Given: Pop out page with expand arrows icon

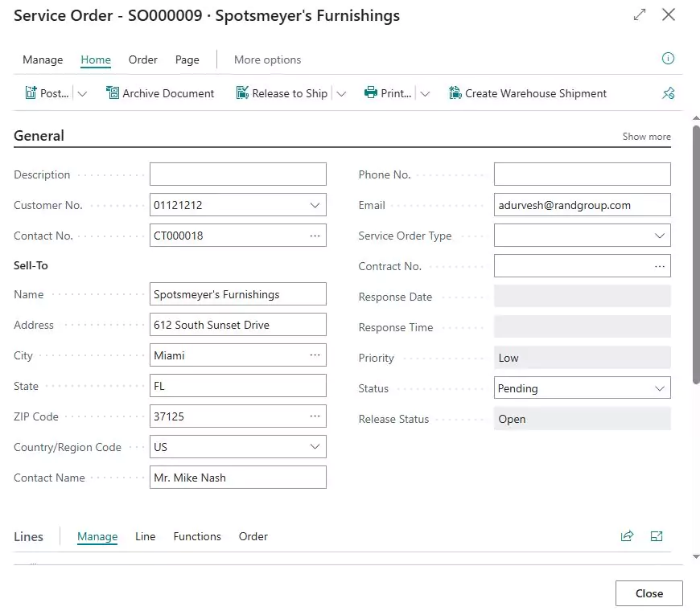Looking at the screenshot, I should [640, 15].
